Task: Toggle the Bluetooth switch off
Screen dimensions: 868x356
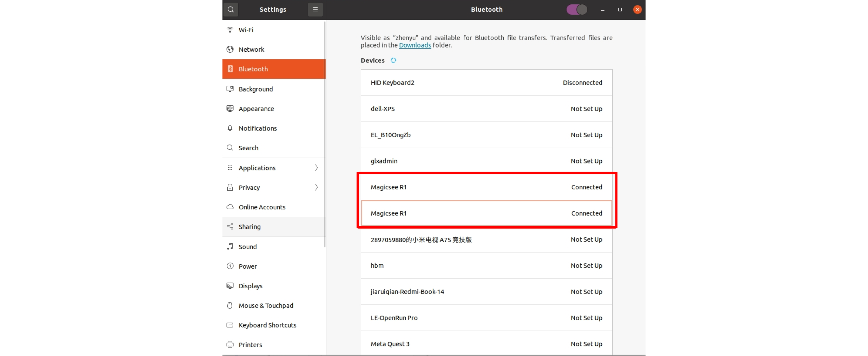Action: click(576, 9)
